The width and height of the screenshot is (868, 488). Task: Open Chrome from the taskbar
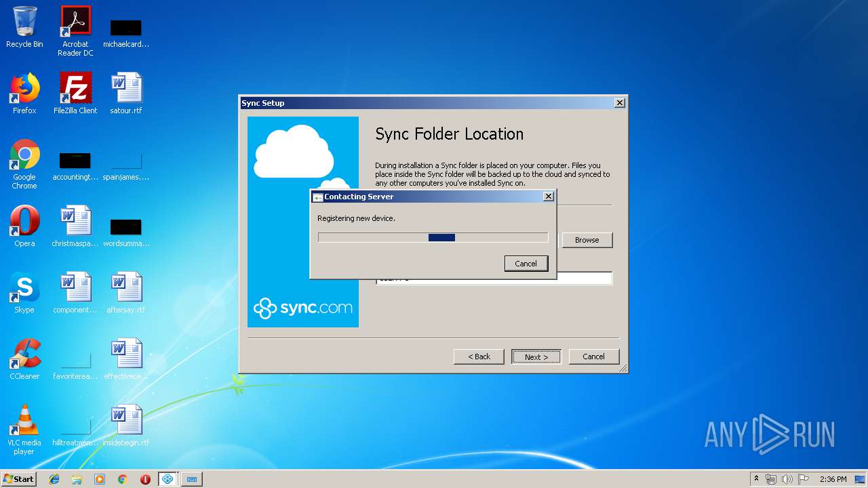(122, 479)
